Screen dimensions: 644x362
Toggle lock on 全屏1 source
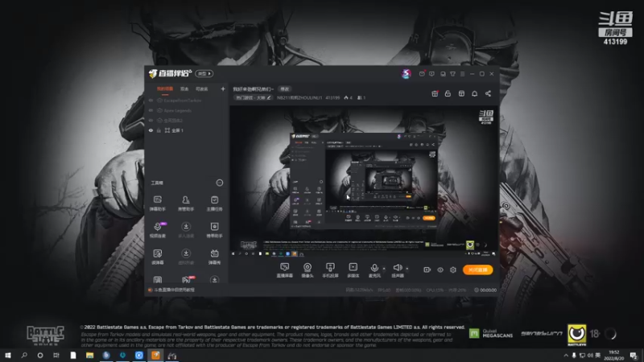point(159,130)
